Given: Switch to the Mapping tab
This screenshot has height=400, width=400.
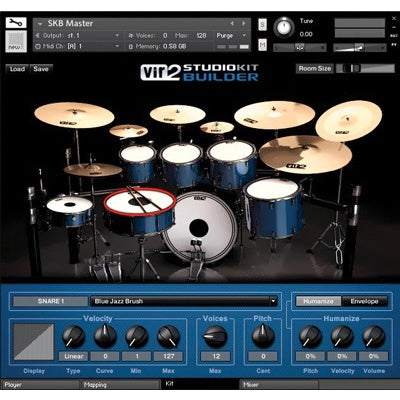Looking at the screenshot, I should pyautogui.click(x=120, y=384).
